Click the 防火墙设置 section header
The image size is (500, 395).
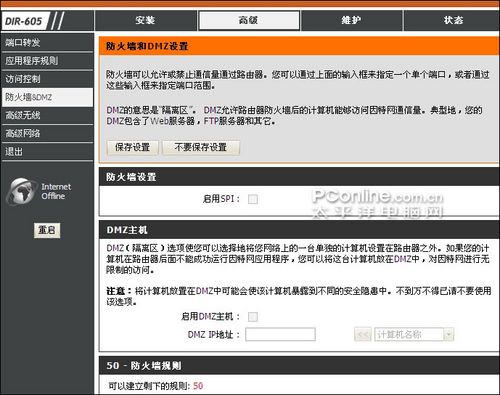coord(131,177)
